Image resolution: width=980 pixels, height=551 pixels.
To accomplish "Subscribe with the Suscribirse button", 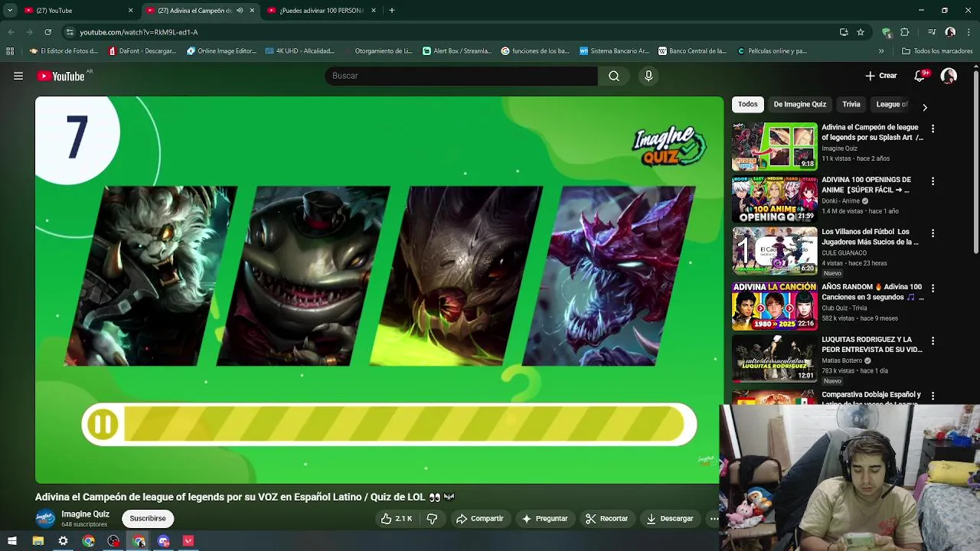I will (148, 518).
